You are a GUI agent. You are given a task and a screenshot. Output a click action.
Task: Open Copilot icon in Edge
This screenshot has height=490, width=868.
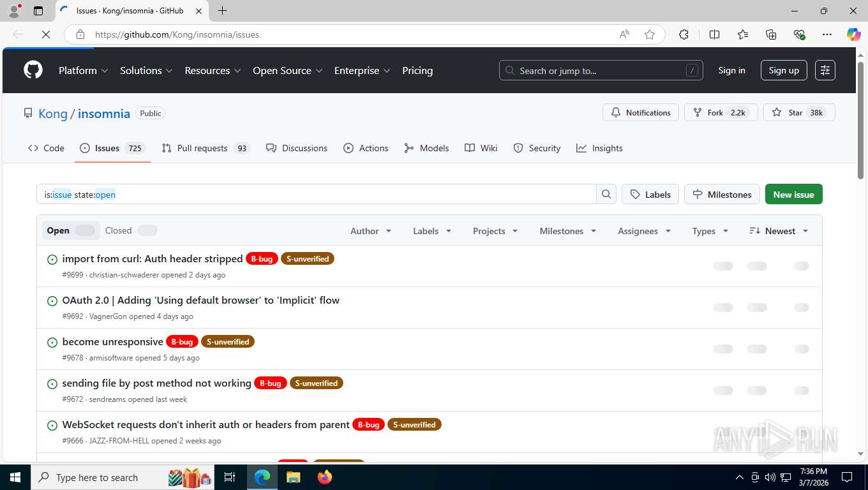click(853, 34)
